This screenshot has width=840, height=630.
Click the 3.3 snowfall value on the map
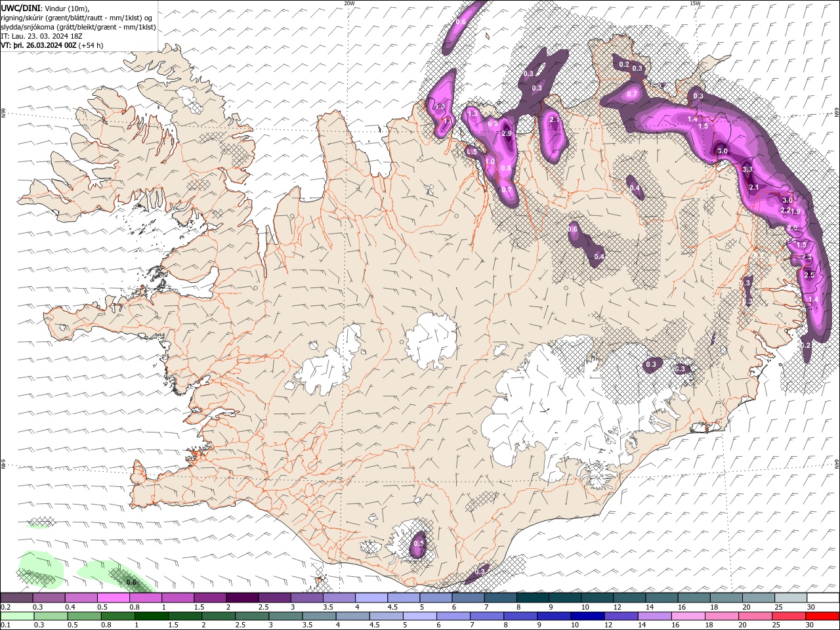(x=747, y=169)
